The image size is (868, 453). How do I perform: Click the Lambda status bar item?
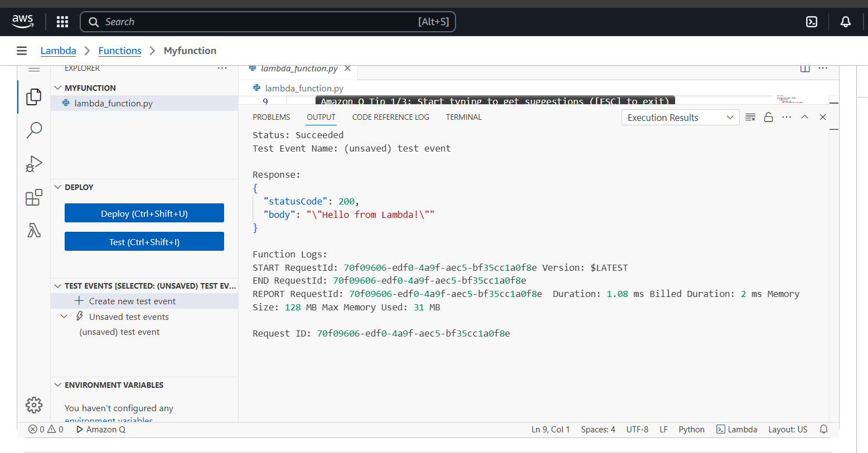[736, 429]
